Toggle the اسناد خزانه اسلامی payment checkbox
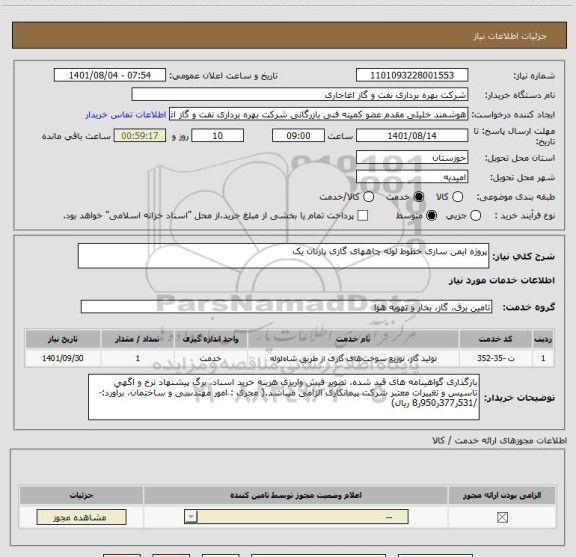Screen dimensions: 576x557 (x=363, y=216)
